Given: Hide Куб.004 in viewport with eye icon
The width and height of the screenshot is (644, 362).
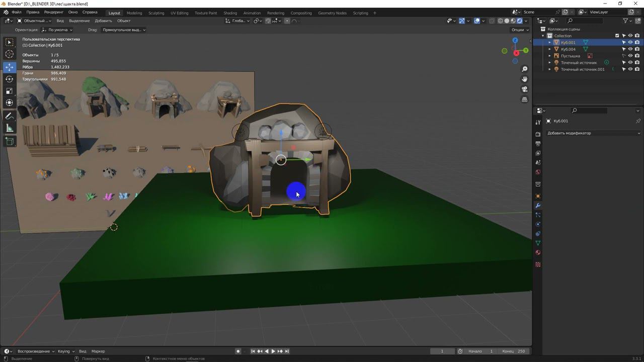Looking at the screenshot, I should click(630, 49).
